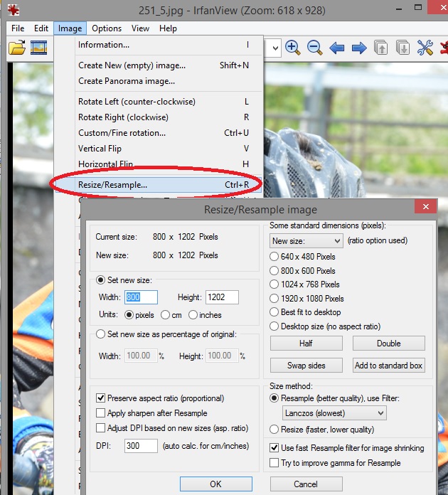
Task: Enable Adjust DPI based on new sizes
Action: [x=100, y=427]
